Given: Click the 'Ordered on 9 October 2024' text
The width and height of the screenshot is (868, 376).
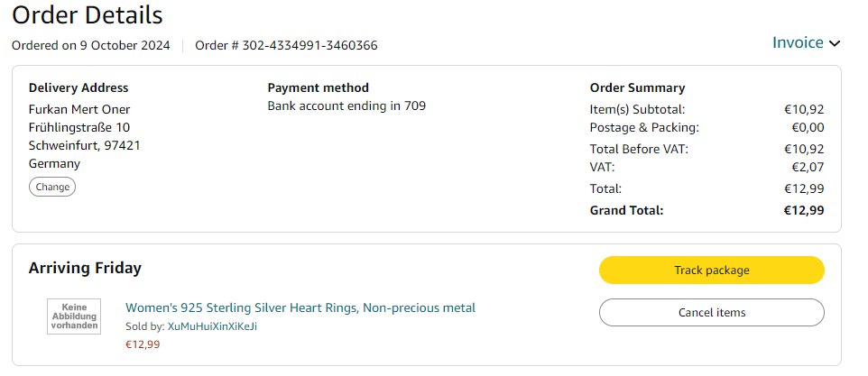Looking at the screenshot, I should (90, 45).
